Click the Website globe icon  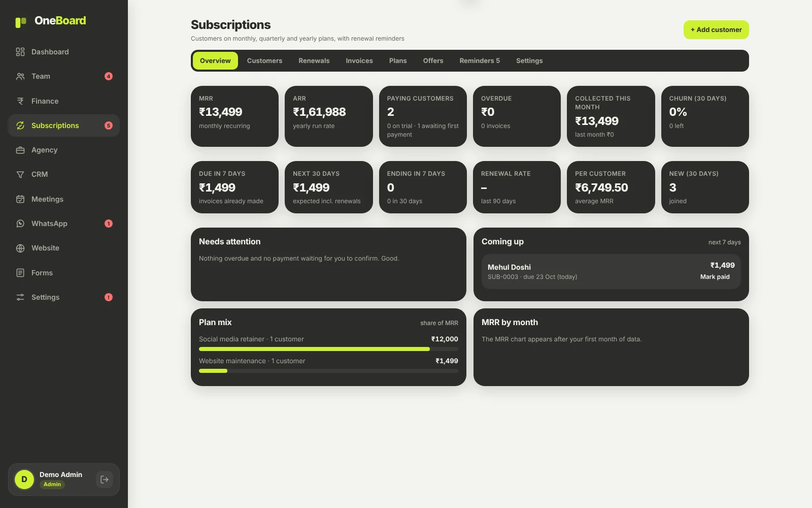20,248
